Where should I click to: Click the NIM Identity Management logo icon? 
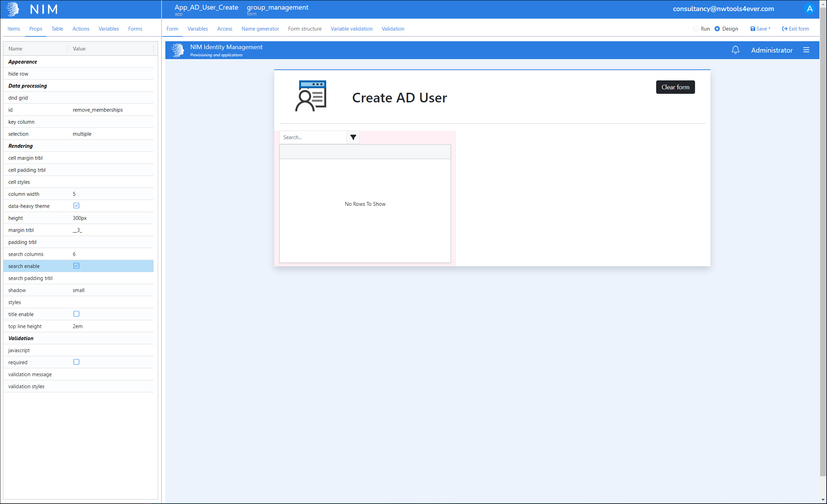[178, 50]
